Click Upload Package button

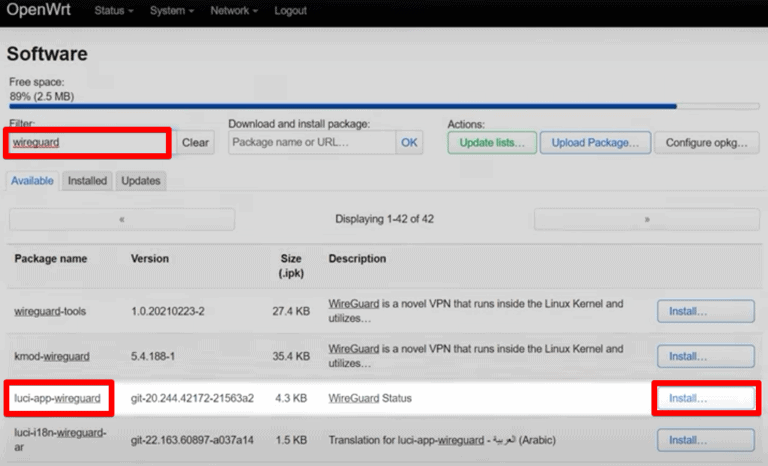[595, 143]
